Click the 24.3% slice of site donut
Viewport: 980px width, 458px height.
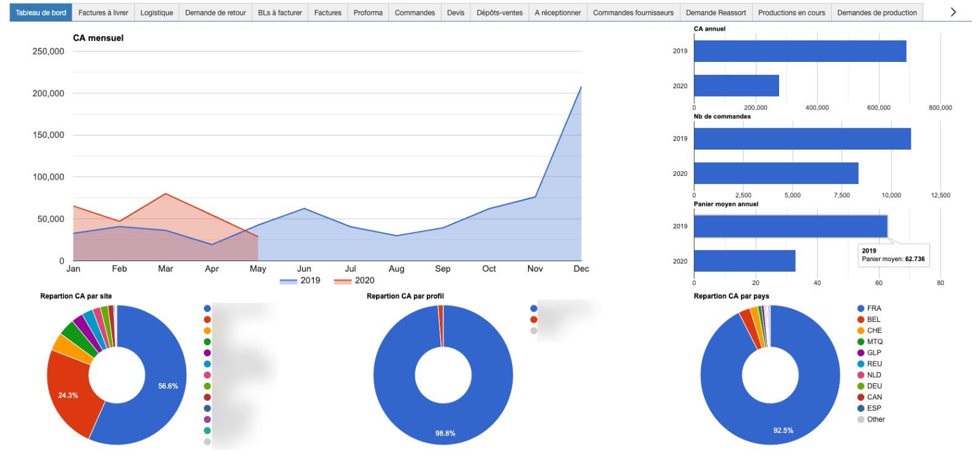point(69,395)
